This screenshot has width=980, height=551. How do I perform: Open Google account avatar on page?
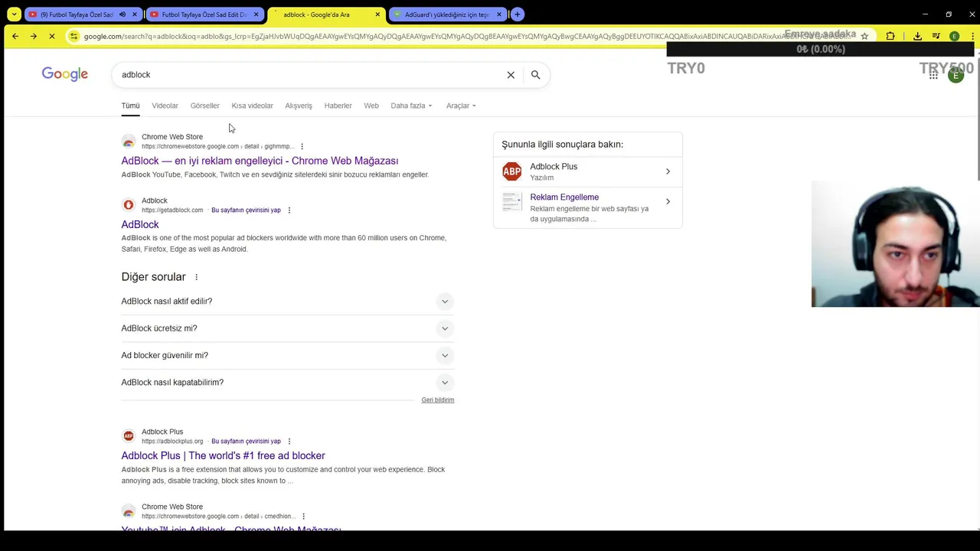955,75
